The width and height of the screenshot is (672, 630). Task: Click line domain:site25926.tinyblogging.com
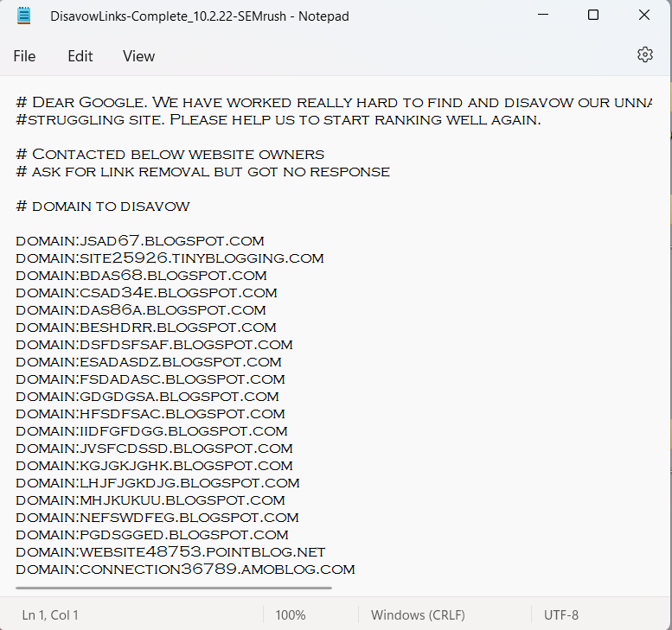pyautogui.click(x=170, y=258)
